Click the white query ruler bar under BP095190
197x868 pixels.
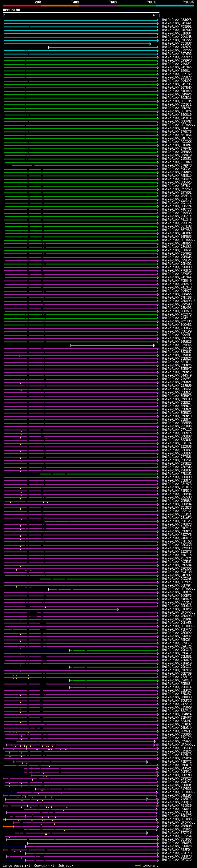(x=81, y=13)
